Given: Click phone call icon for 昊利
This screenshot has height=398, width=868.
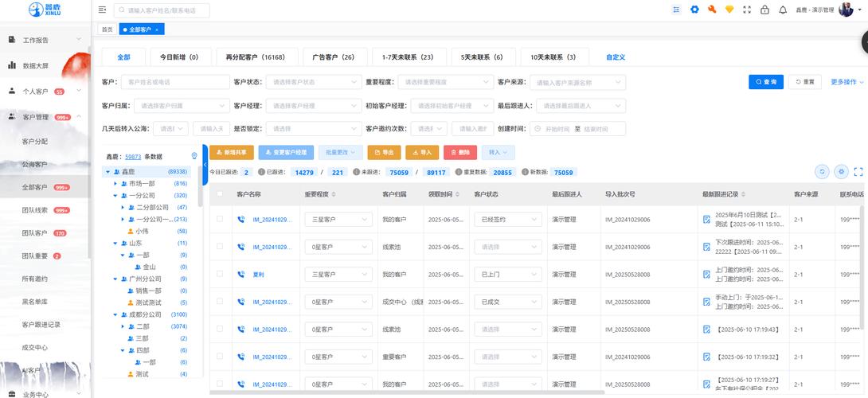Looking at the screenshot, I should point(240,275).
